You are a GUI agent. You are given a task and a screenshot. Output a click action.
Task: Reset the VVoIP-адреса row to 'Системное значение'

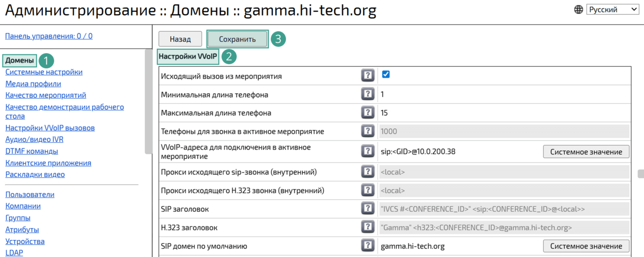coord(586,152)
